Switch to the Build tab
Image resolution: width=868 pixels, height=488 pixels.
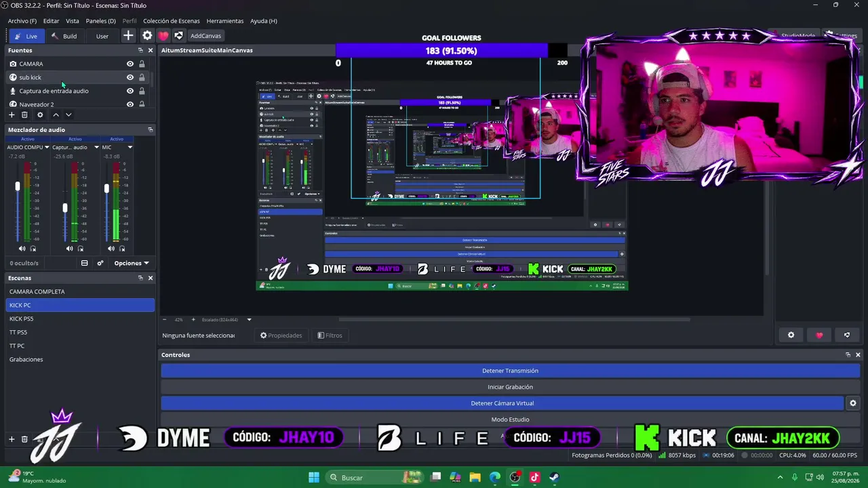pos(64,36)
